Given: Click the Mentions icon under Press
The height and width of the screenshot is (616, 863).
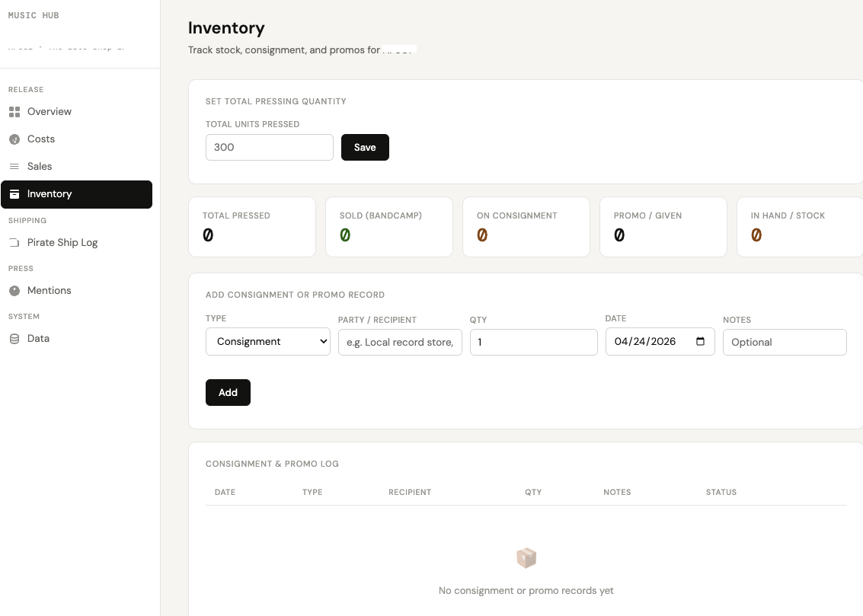Looking at the screenshot, I should (14, 290).
